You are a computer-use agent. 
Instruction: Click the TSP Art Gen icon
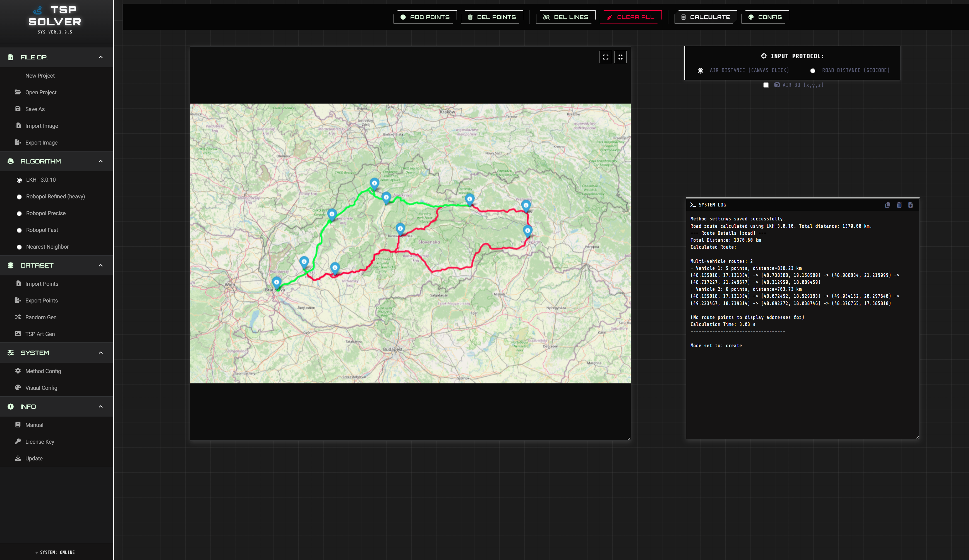18,334
